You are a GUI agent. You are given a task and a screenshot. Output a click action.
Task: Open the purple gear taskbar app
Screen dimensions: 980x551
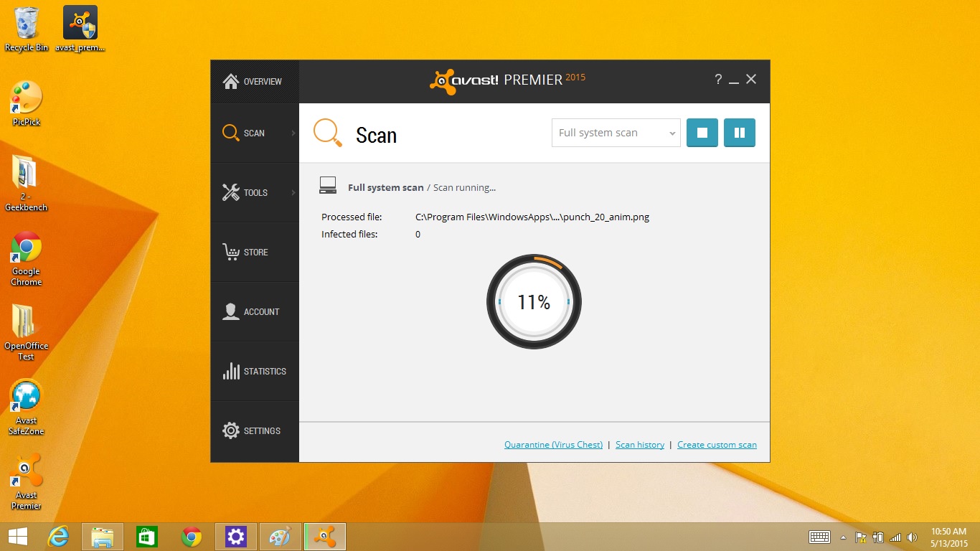point(236,537)
